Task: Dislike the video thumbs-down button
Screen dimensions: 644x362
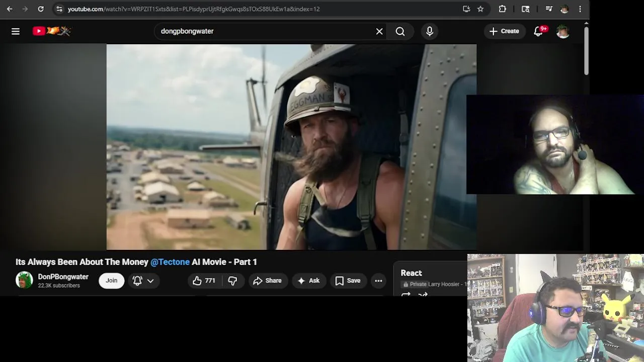Action: (232, 281)
